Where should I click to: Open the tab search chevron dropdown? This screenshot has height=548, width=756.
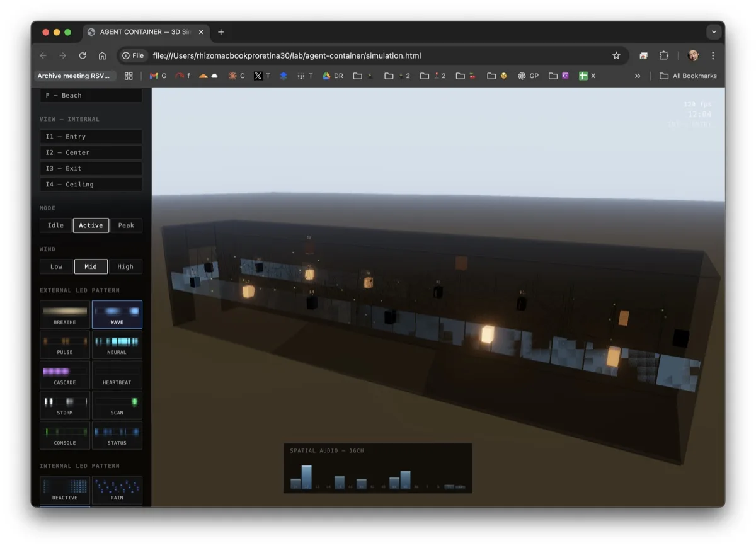713,32
